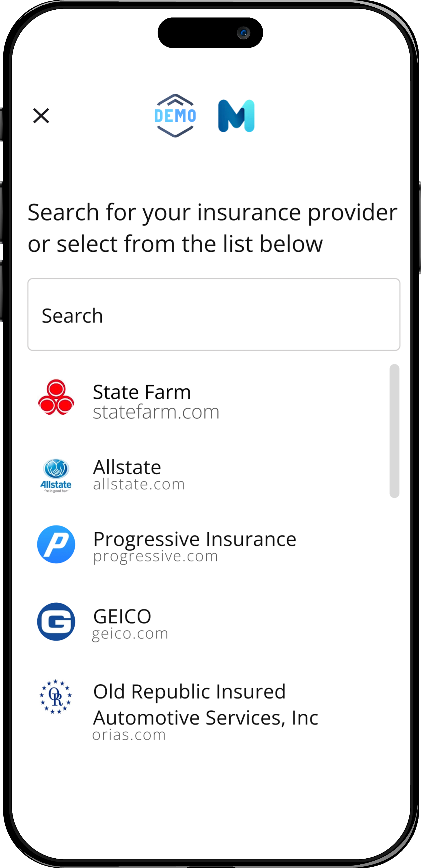The image size is (421, 868).
Task: Tap the geico.com domain text
Action: (130, 634)
